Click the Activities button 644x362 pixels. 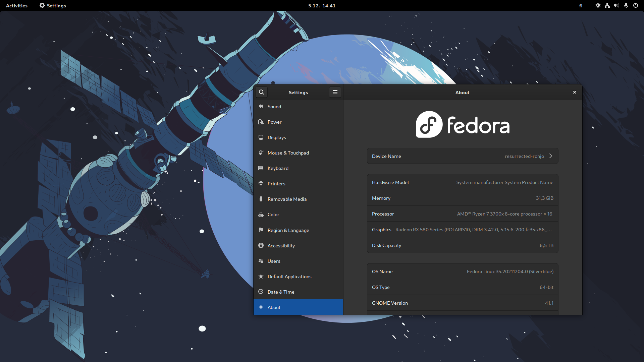(17, 5)
